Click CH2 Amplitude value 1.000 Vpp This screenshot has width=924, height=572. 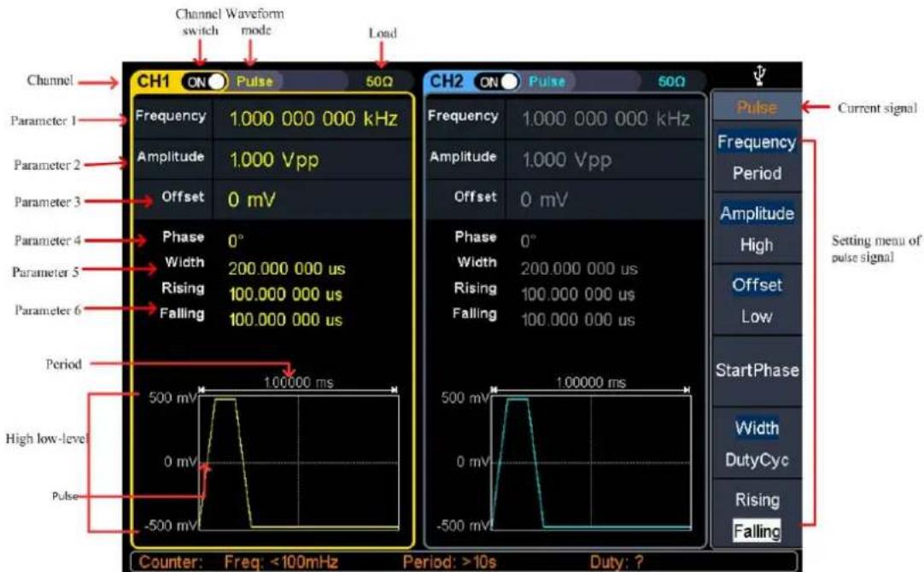[566, 160]
